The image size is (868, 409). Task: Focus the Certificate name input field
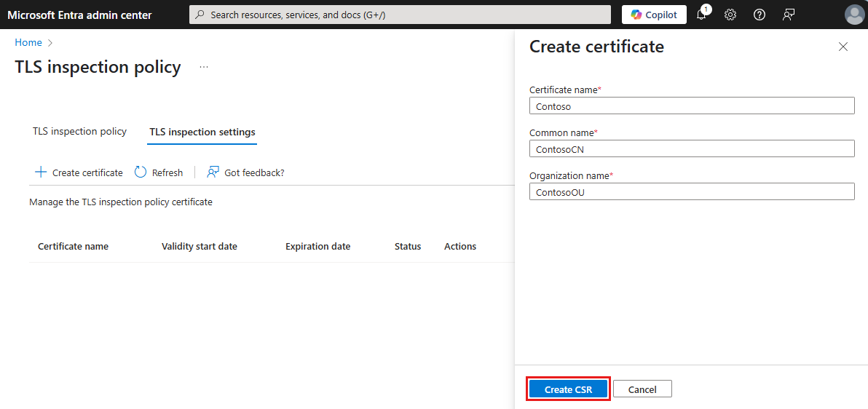coord(691,106)
